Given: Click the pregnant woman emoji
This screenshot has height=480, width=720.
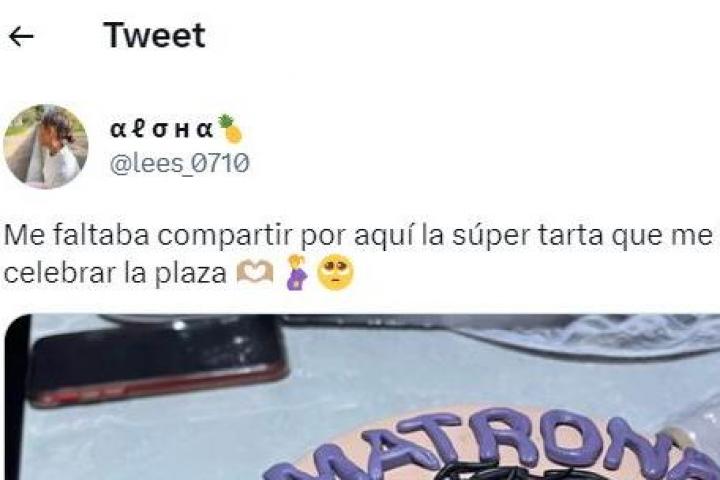Looking at the screenshot, I should (297, 272).
